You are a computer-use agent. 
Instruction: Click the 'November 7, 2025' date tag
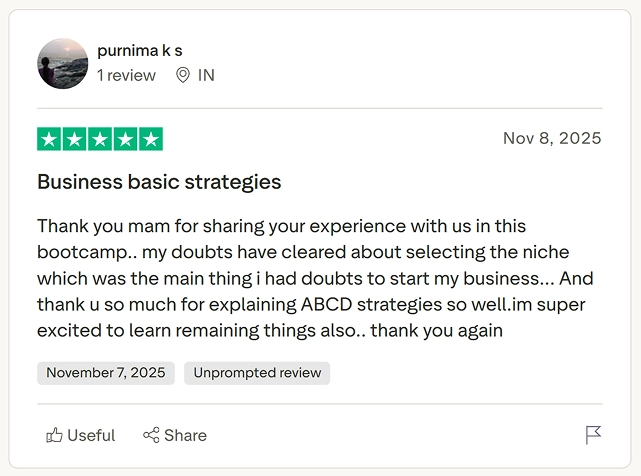pos(106,373)
